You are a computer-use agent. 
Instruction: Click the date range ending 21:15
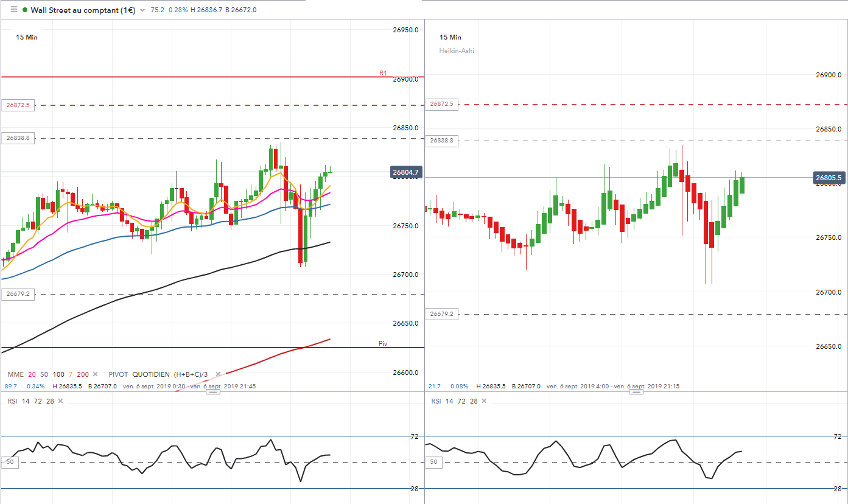[614, 387]
